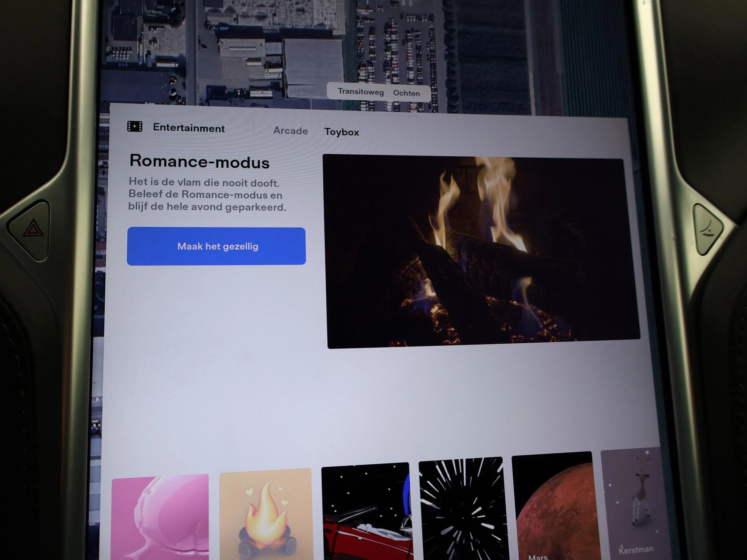Tap the Transitoweg street label

point(361,92)
